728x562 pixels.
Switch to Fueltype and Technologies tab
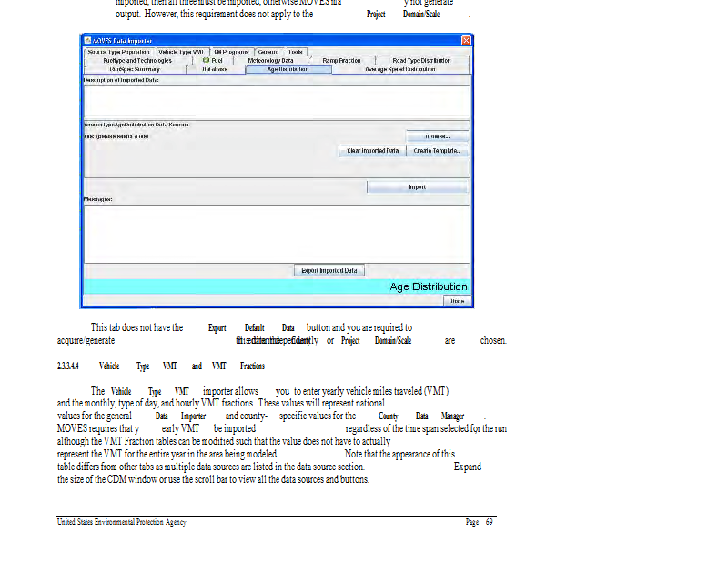pos(136,60)
